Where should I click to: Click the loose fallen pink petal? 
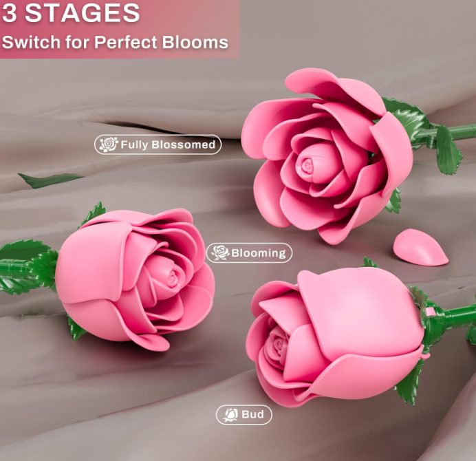click(x=420, y=247)
